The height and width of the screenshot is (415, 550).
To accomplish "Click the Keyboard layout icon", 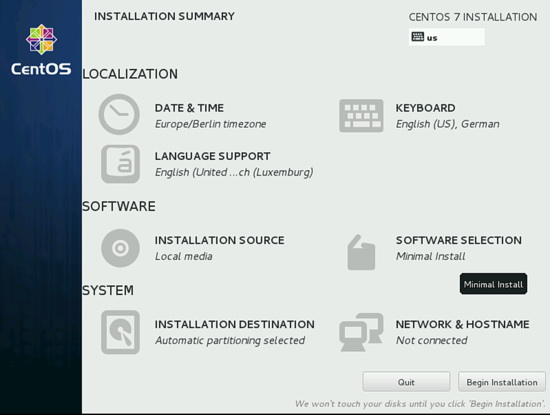I will 361,116.
